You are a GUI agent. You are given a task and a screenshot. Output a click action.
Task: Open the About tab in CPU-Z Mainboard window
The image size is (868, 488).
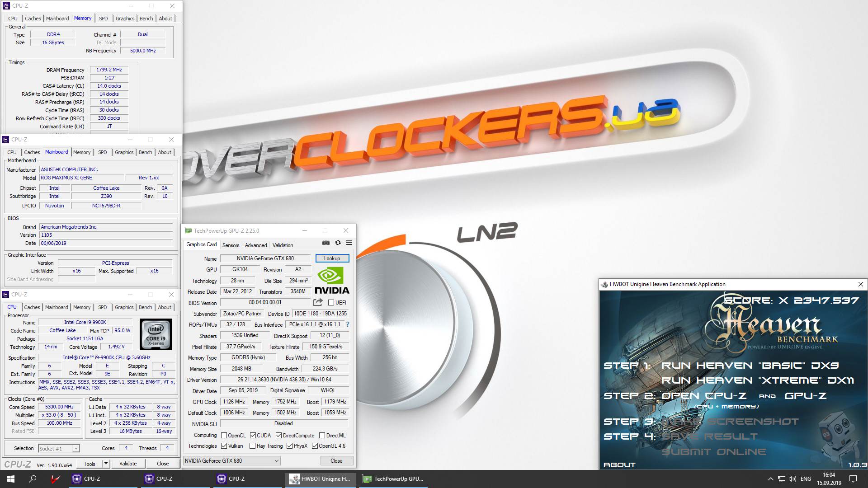tap(165, 152)
